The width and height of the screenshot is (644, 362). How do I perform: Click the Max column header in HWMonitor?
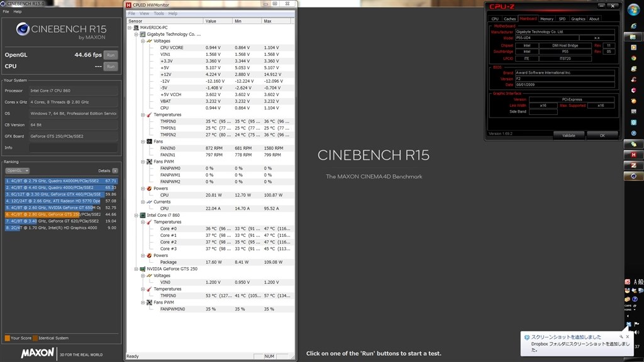click(277, 21)
